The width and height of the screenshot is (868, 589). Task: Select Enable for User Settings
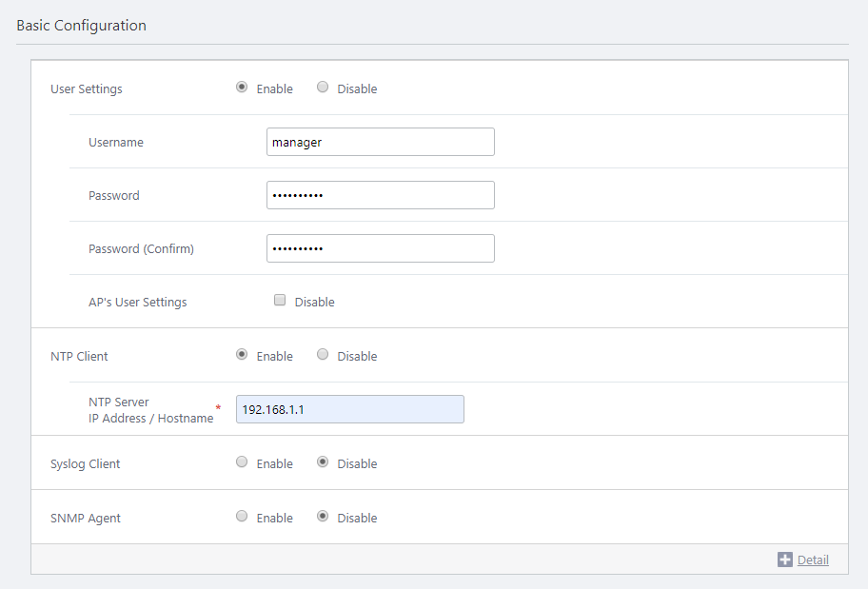coord(242,88)
